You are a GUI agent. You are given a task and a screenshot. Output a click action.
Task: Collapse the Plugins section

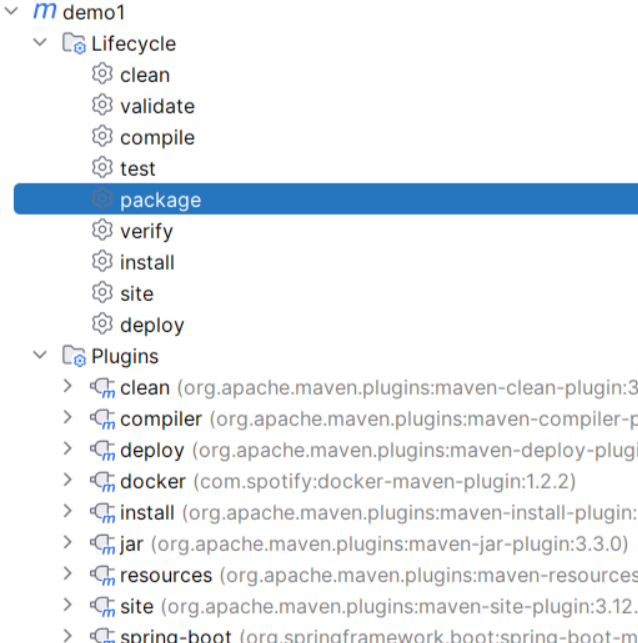[x=40, y=355]
